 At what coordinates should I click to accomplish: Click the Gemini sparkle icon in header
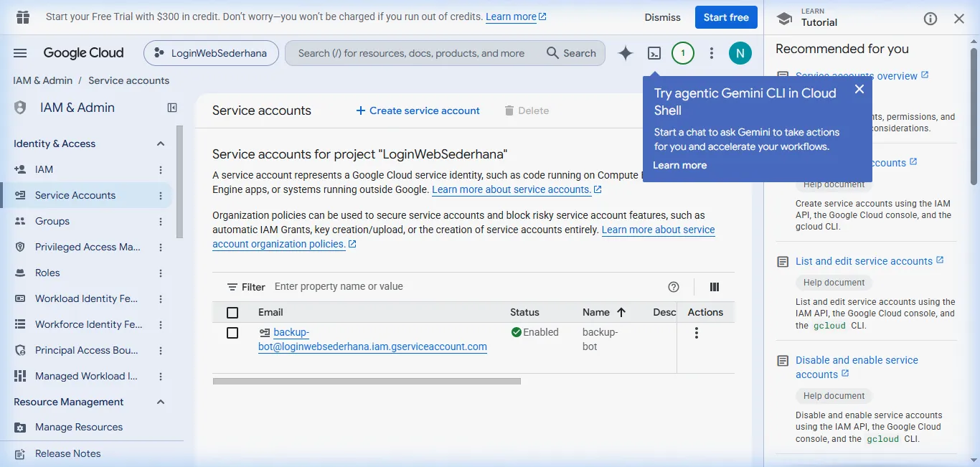coord(626,53)
